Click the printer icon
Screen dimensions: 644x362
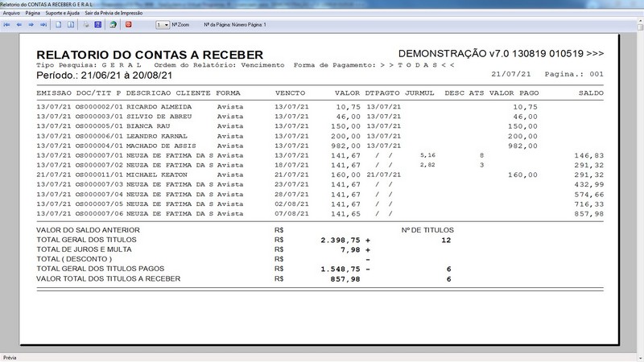click(x=86, y=25)
